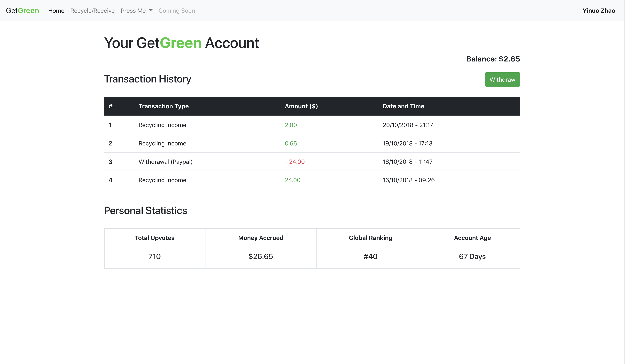Click the 2.00 recycling income amount
625x364 pixels.
(291, 125)
